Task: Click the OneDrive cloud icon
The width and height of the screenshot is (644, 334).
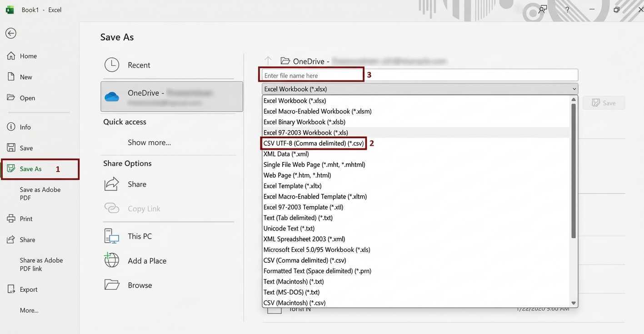Action: pos(112,97)
